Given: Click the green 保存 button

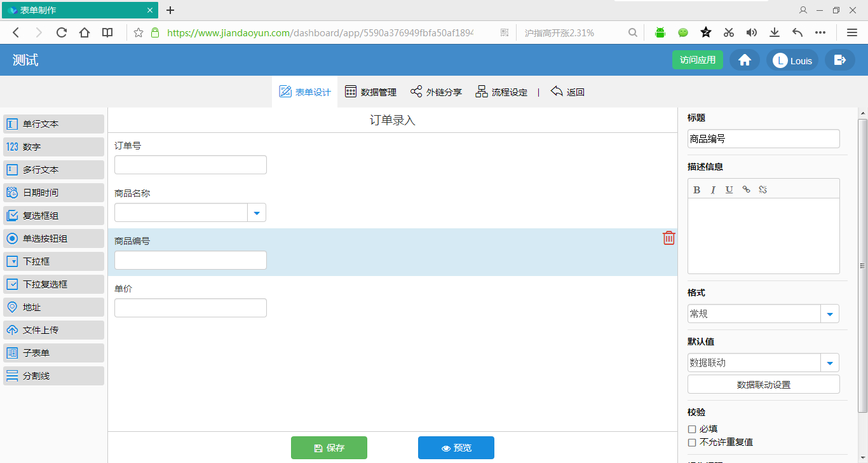Looking at the screenshot, I should point(329,448).
